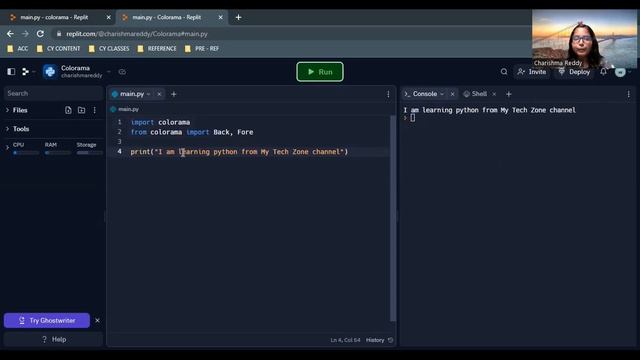
Task: Deploy the Colorama repl
Action: point(574,72)
